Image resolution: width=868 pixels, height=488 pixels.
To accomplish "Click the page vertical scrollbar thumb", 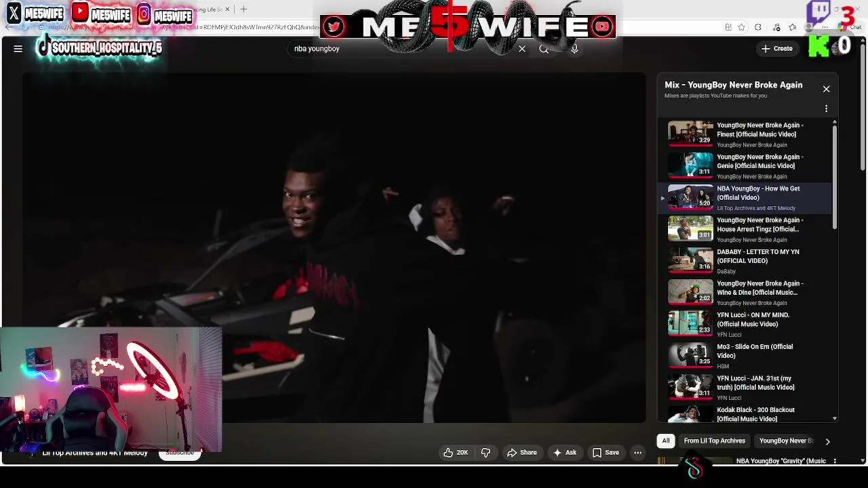I will pyautogui.click(x=863, y=108).
